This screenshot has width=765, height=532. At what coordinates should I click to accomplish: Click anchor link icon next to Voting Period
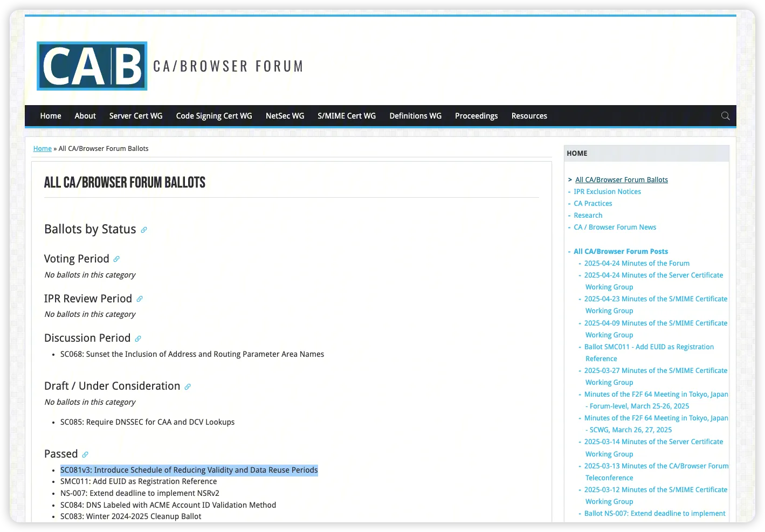(x=116, y=259)
